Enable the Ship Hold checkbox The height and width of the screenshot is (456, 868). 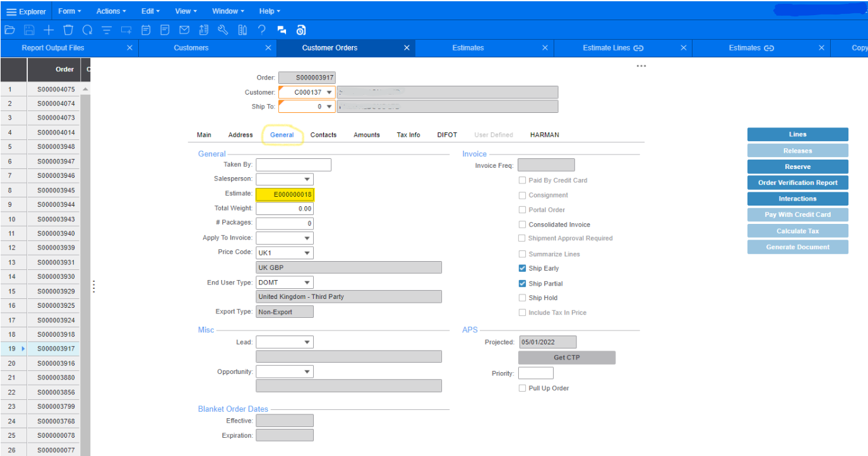pos(522,298)
